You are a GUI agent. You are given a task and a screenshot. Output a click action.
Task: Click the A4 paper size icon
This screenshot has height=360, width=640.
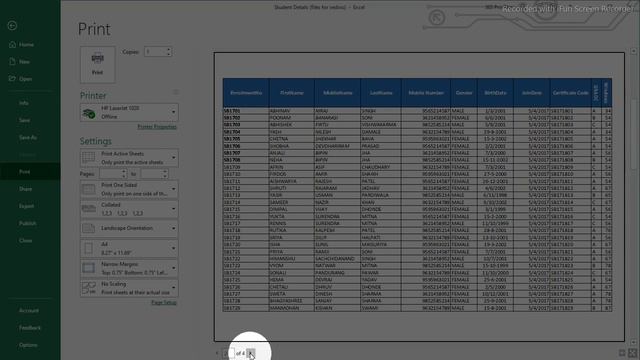89,248
